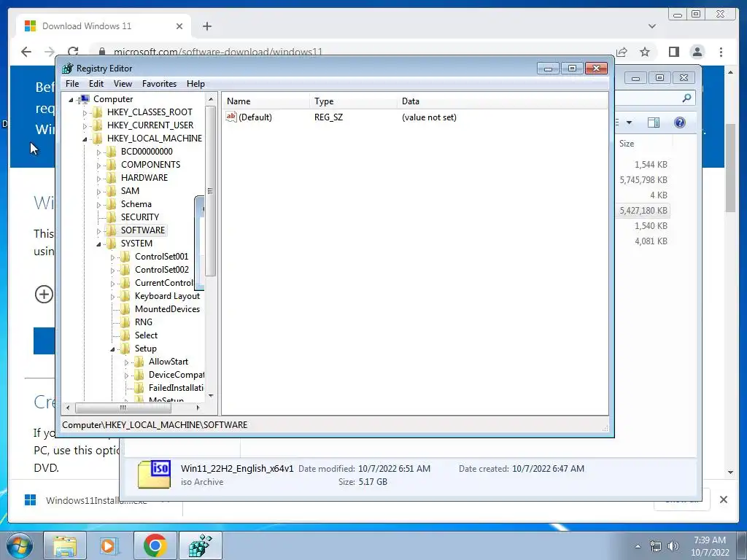Image resolution: width=747 pixels, height=560 pixels.
Task: Click the (value not set) data cell
Action: point(429,117)
